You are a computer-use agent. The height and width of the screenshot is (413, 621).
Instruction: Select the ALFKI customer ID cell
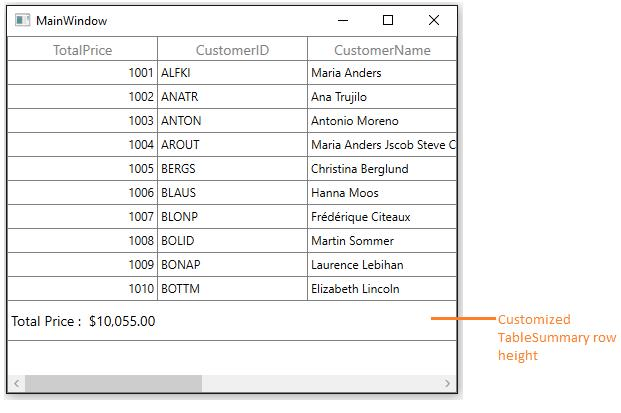point(232,73)
